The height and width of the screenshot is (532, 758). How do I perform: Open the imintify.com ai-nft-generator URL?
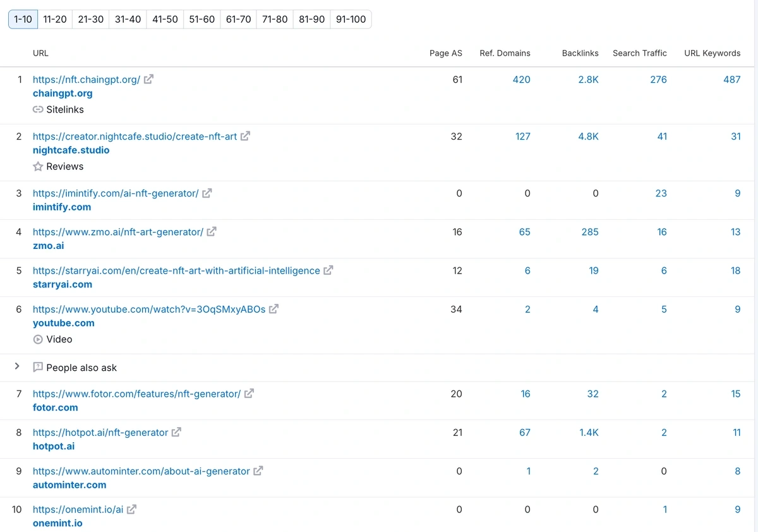click(116, 193)
